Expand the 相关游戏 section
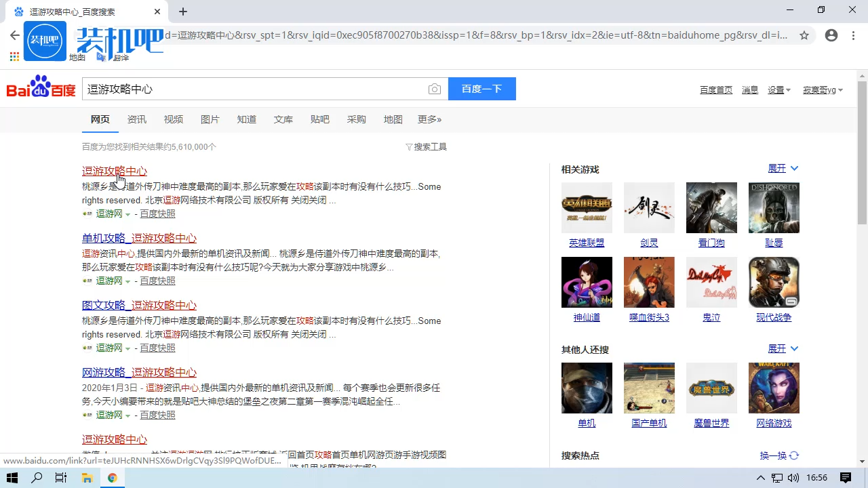This screenshot has width=868, height=488. [783, 168]
